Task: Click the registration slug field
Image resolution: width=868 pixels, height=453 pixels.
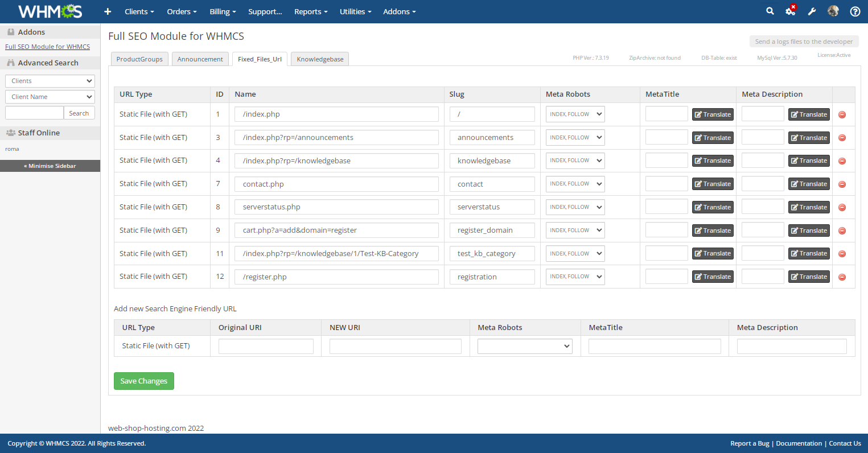Action: click(x=492, y=277)
